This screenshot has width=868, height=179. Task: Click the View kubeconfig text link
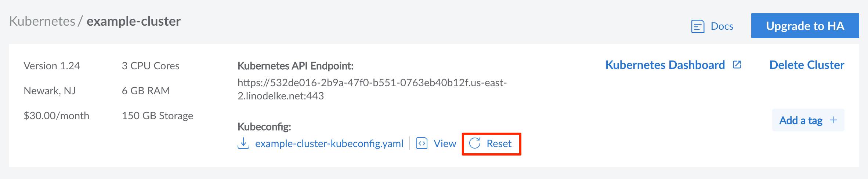coord(445,143)
